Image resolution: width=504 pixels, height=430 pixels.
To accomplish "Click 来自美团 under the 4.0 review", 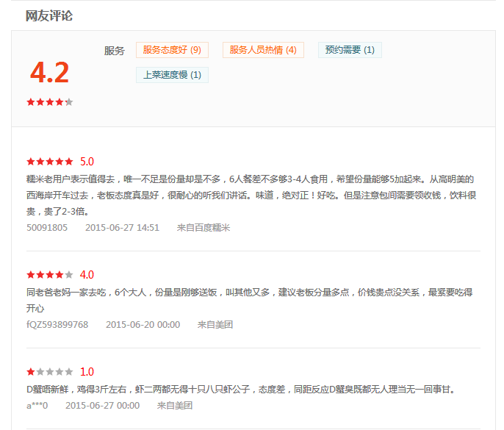I will tap(215, 324).
